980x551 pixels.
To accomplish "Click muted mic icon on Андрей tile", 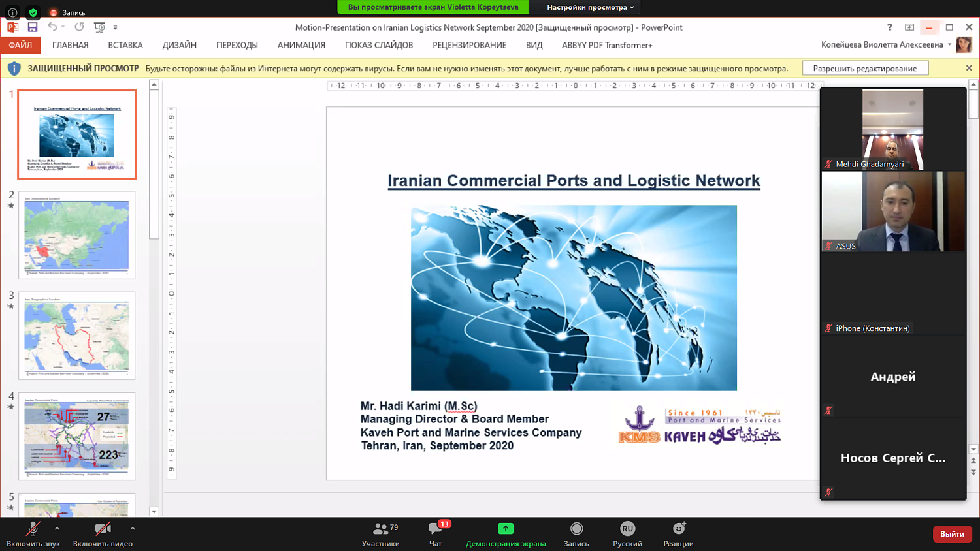I will pos(828,410).
